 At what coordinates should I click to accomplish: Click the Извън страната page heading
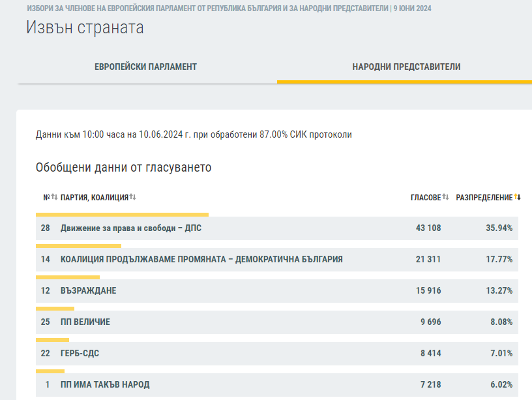point(85,28)
